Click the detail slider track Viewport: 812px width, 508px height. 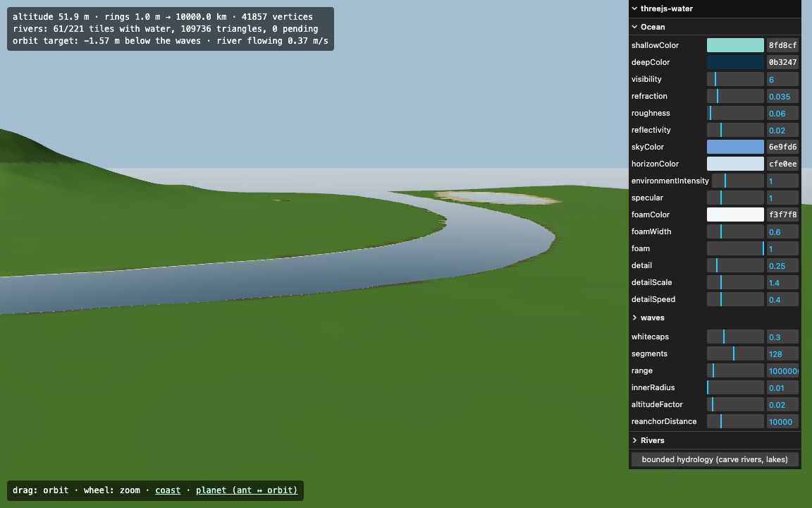tap(735, 265)
